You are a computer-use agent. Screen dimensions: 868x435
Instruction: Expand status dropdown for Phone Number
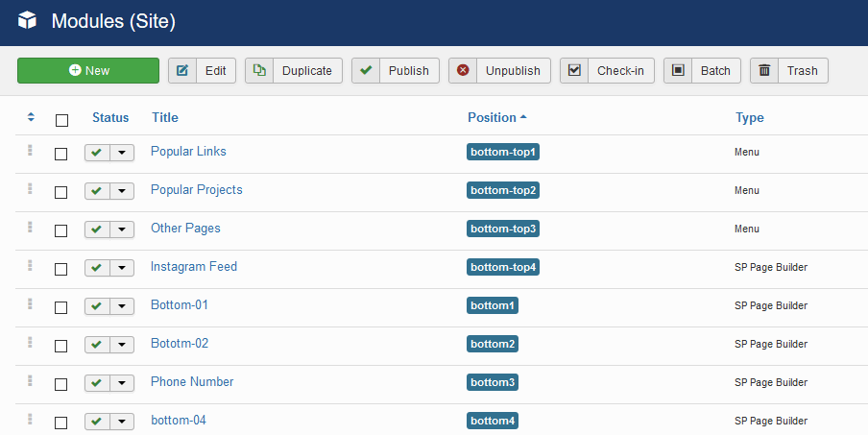[x=122, y=383]
